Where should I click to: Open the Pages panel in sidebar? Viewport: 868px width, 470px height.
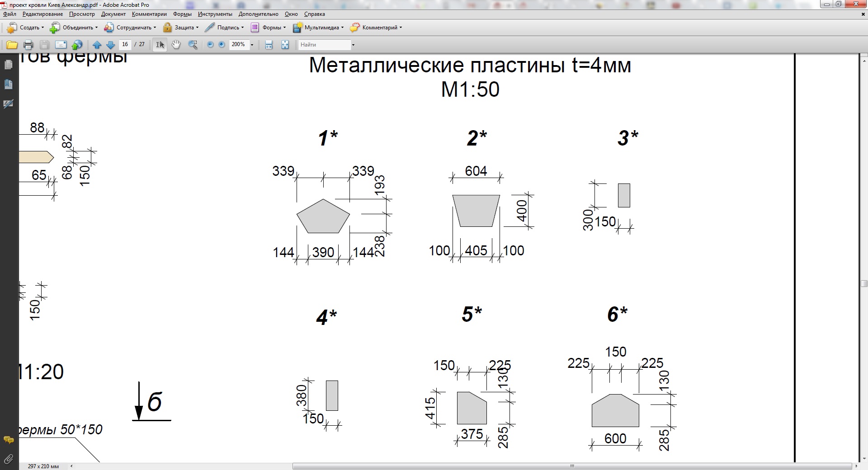pyautogui.click(x=8, y=65)
